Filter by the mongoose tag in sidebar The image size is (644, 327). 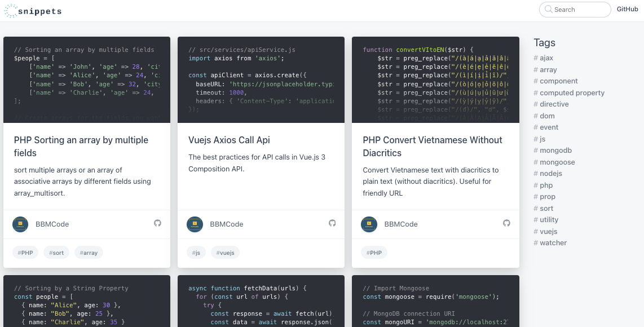point(556,162)
